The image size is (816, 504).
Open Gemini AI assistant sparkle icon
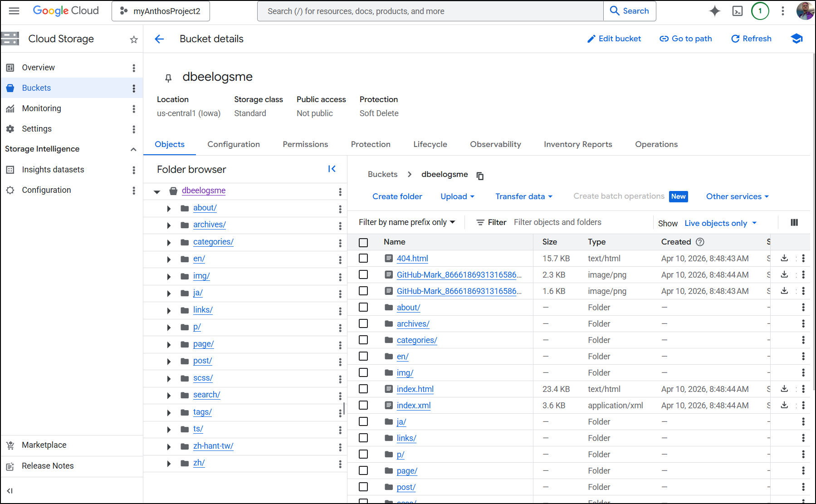(x=715, y=11)
